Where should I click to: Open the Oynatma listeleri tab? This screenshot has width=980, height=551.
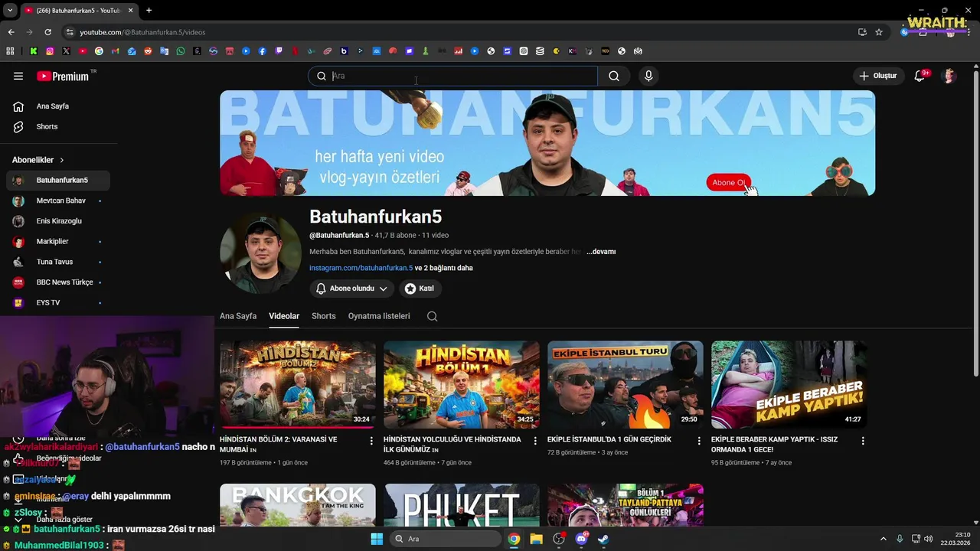(379, 316)
